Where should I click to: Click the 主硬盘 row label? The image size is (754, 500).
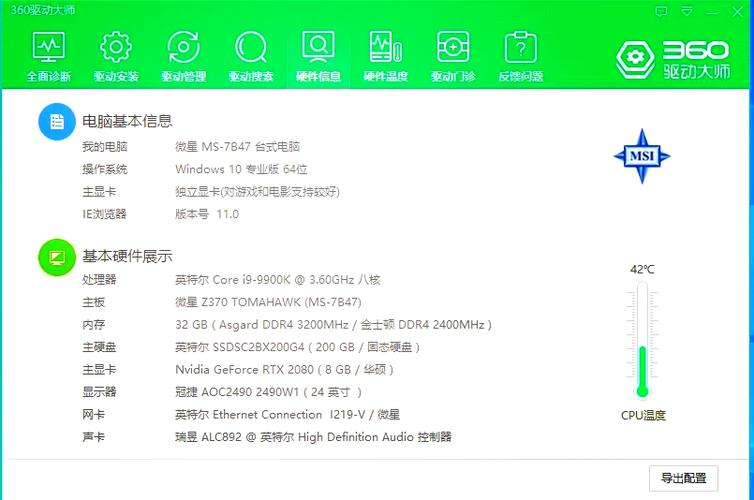click(x=99, y=347)
